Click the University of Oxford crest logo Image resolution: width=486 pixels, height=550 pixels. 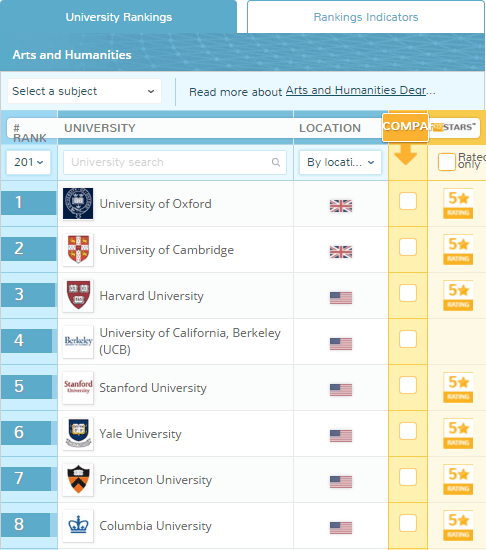78,203
